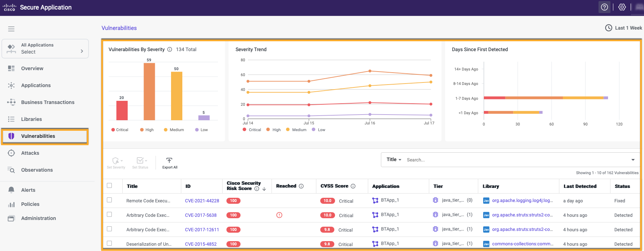Viewport: 644px width, 251px height.
Task: Toggle the hamburger navigation menu
Action: point(11,29)
